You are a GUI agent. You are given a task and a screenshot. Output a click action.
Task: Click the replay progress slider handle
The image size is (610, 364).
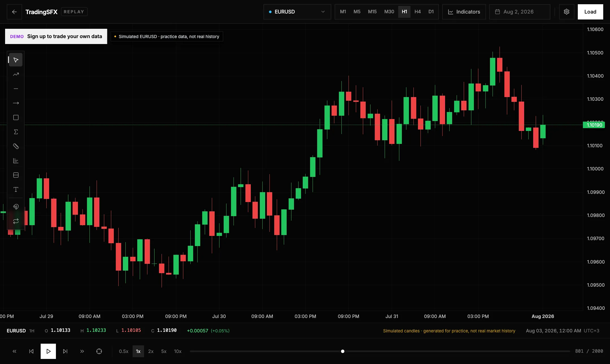click(x=343, y=351)
